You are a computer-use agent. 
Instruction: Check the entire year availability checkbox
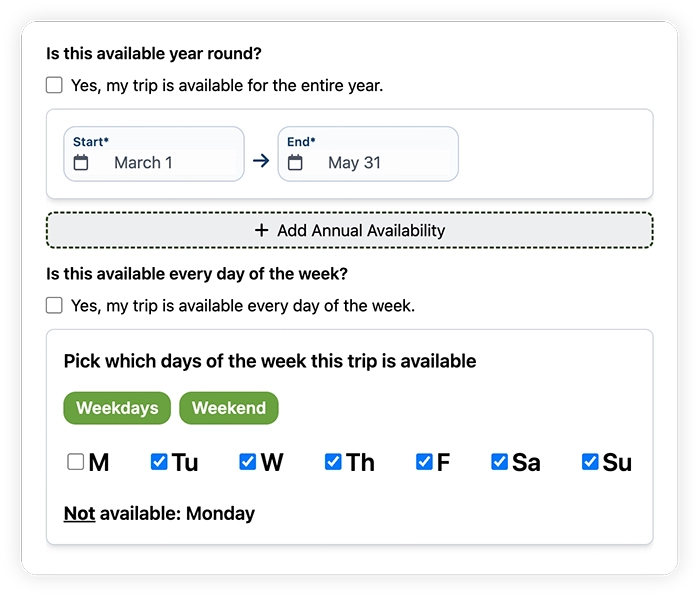pos(54,86)
